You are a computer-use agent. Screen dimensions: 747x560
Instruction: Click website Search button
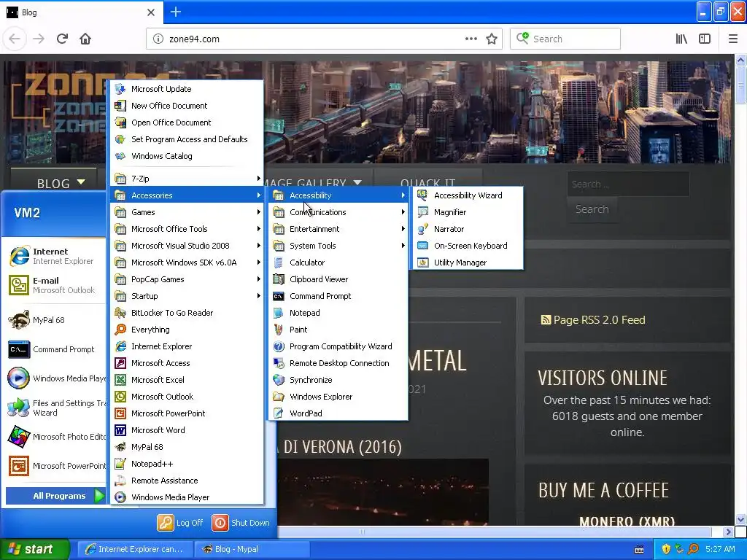(x=592, y=209)
